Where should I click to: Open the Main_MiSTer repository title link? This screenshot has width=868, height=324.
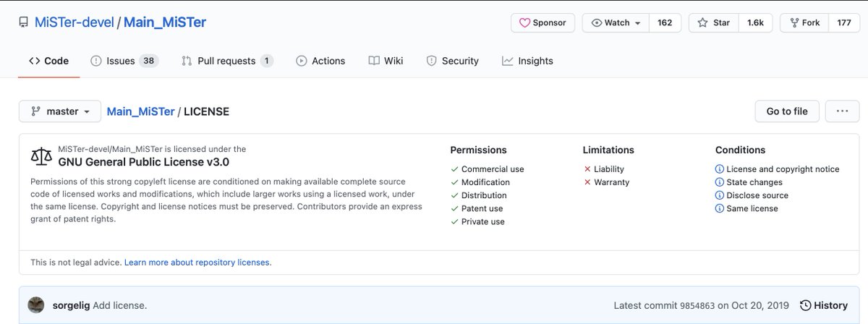pos(165,22)
